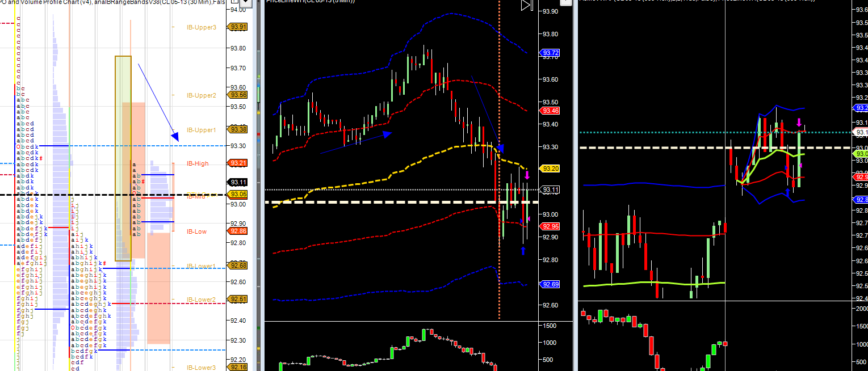The image size is (868, 371).
Task: Click the yellow 93.05 price marker
Action: (x=237, y=194)
